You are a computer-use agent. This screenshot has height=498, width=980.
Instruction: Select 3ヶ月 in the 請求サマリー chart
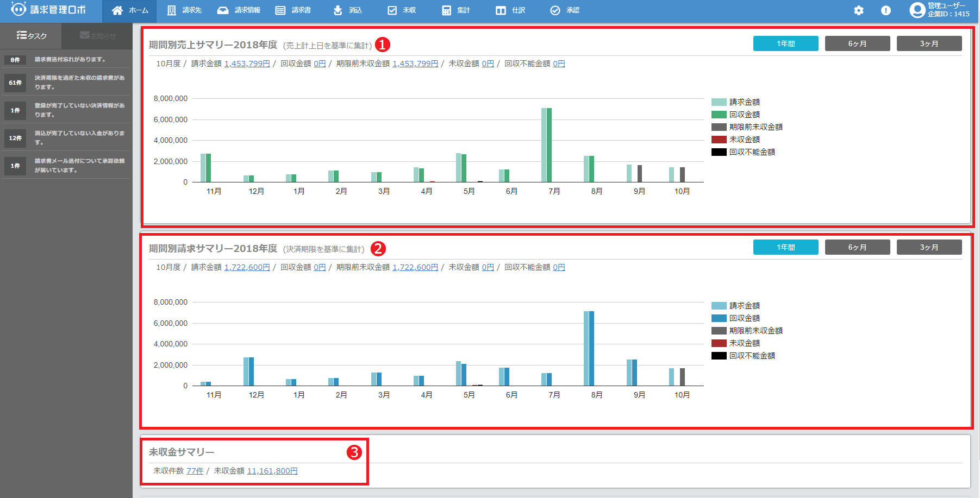pyautogui.click(x=929, y=247)
